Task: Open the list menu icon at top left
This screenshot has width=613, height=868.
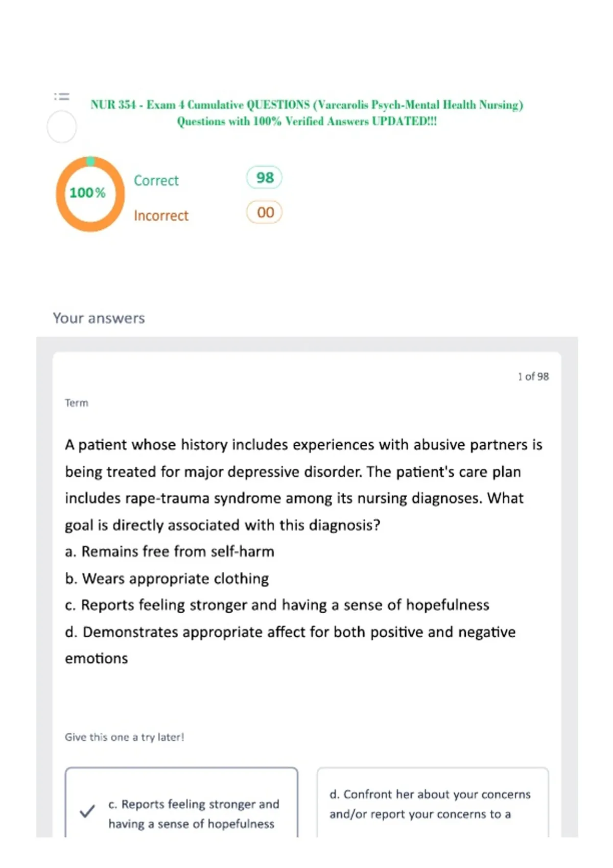Action: coord(62,96)
